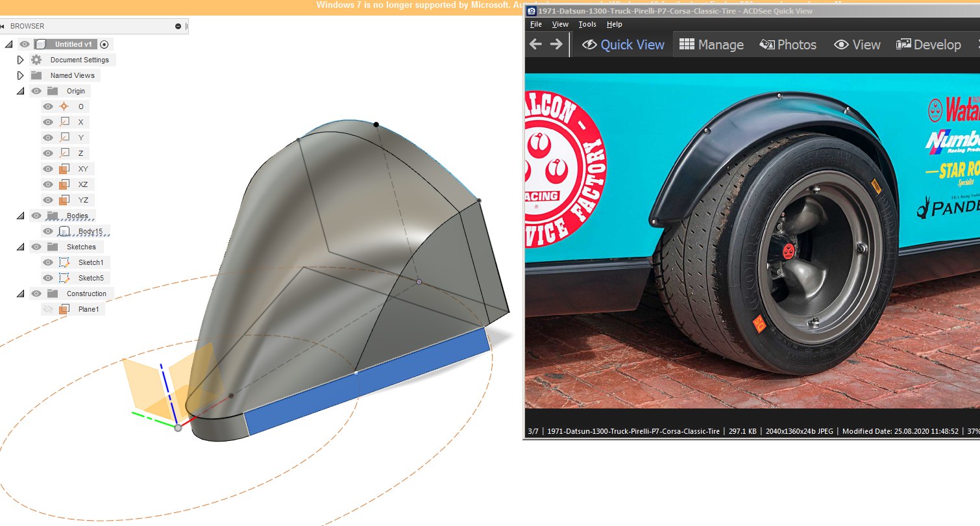Switch to the Manage mode tab
Screen dimensions: 980x526
click(x=711, y=44)
